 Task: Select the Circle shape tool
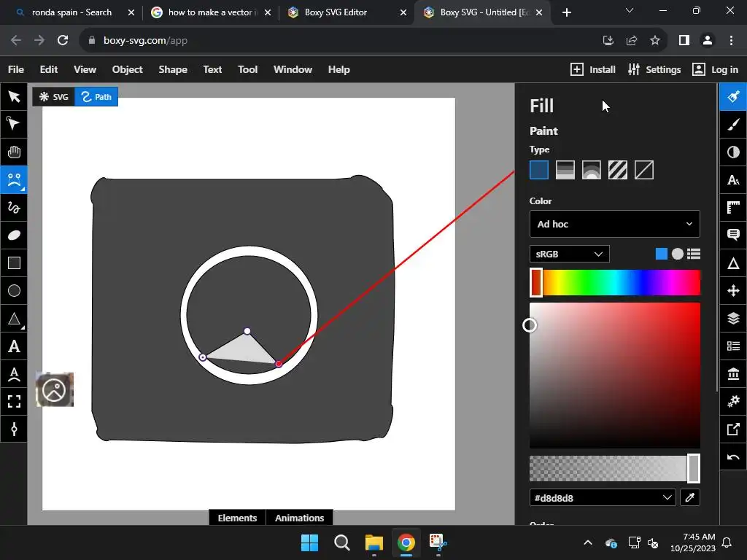(x=14, y=290)
